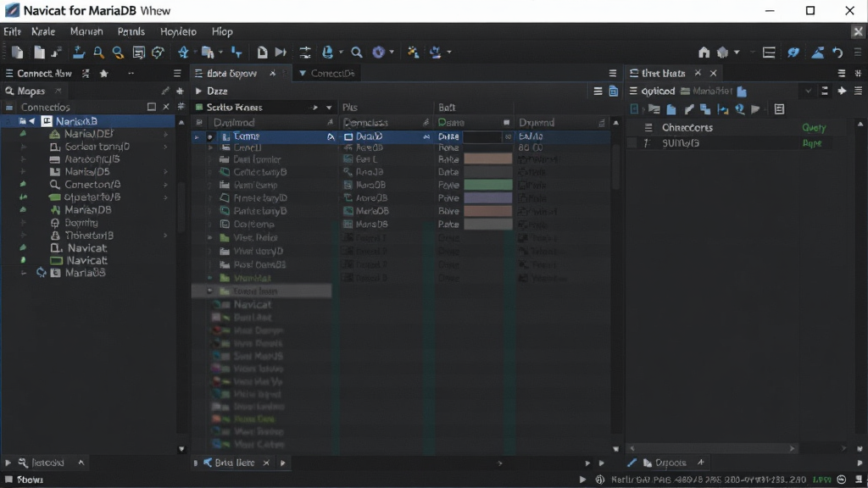Select the Navicat item with green icon
Screen dimensions: 868x488
click(86, 260)
